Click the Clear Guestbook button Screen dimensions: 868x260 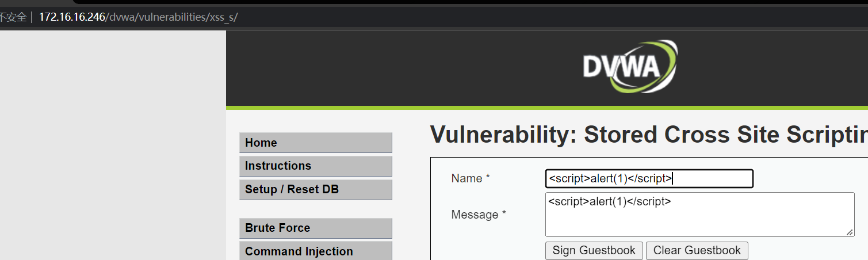click(697, 250)
